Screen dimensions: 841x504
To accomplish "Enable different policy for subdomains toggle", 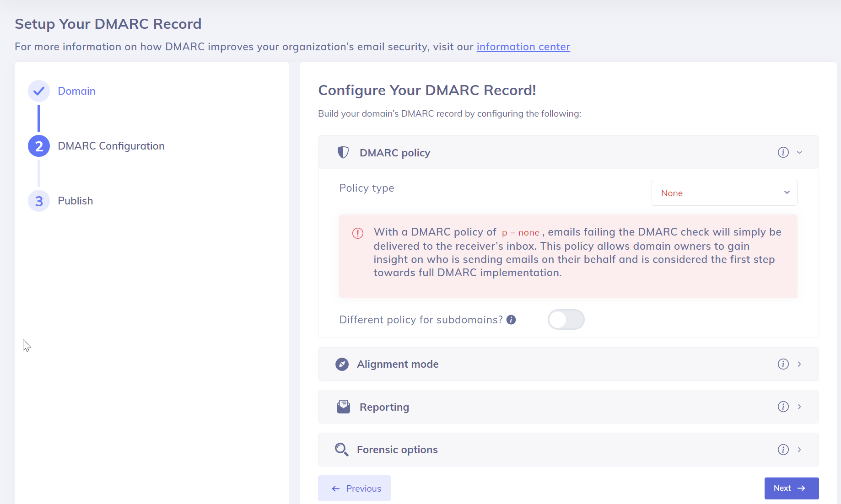I will pyautogui.click(x=566, y=320).
